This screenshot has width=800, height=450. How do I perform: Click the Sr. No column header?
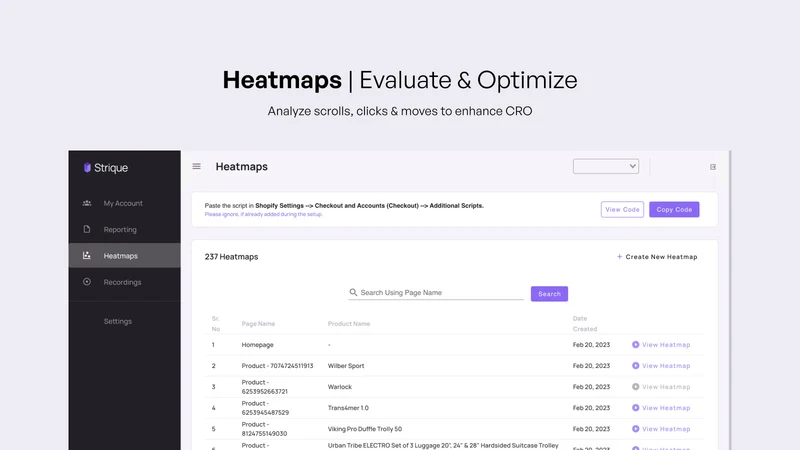216,323
